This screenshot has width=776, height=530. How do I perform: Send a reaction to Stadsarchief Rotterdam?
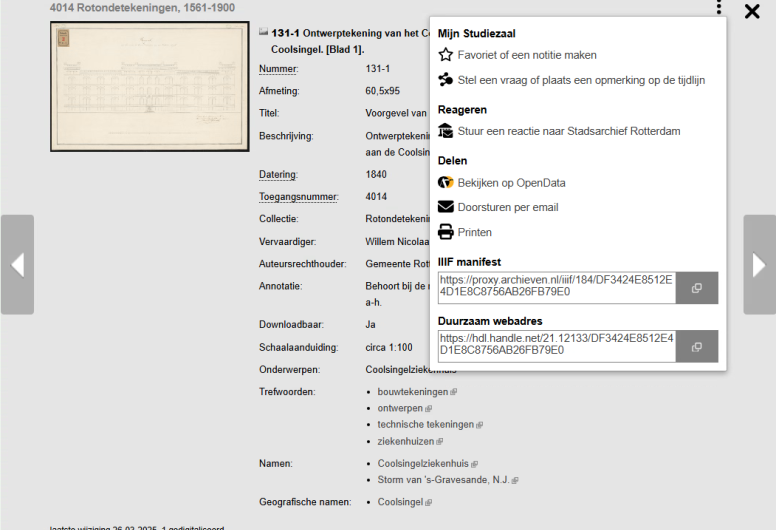(x=568, y=131)
